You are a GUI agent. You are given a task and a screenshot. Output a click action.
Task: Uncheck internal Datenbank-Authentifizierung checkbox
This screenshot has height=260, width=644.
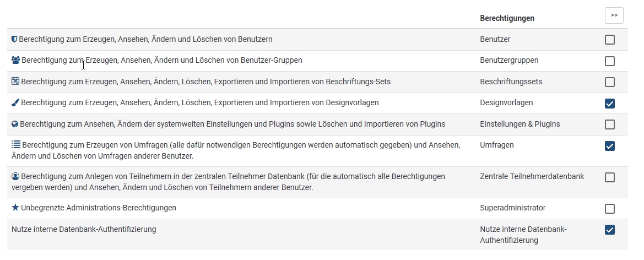[610, 230]
